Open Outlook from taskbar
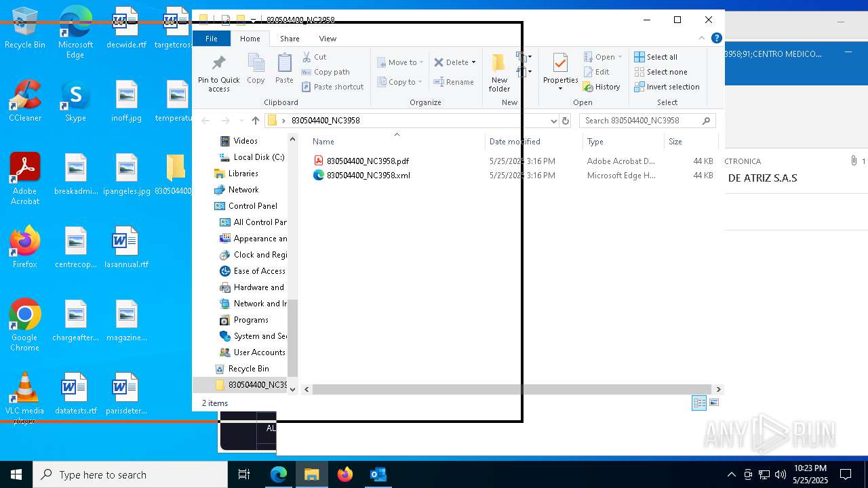 tap(378, 474)
